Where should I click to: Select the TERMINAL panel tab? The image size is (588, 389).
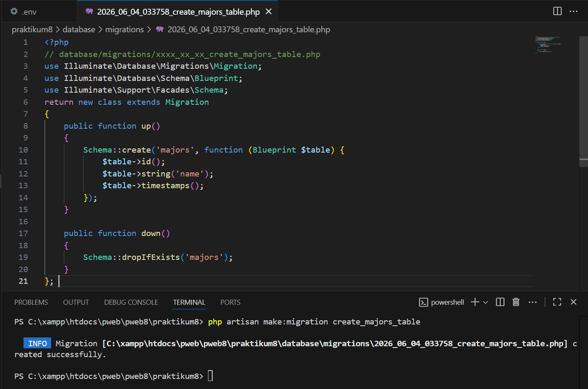pyautogui.click(x=189, y=302)
